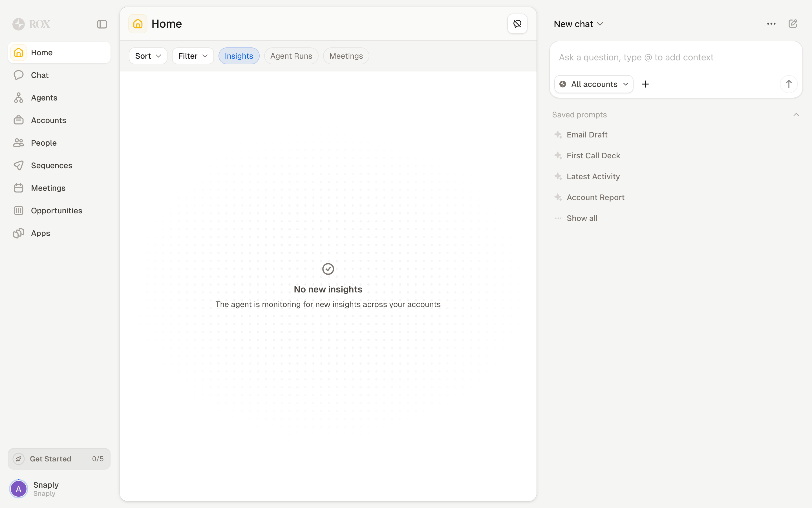
Task: Click the Ask a question input field
Action: (676, 58)
